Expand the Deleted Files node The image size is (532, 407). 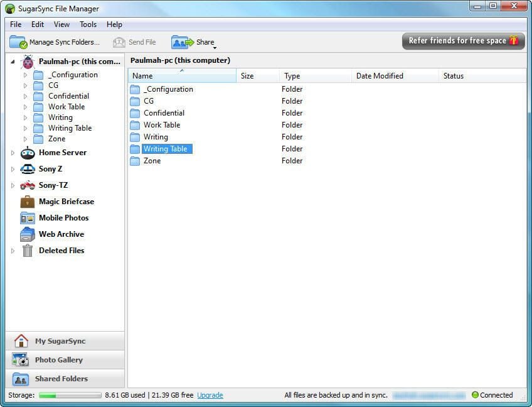coord(13,251)
